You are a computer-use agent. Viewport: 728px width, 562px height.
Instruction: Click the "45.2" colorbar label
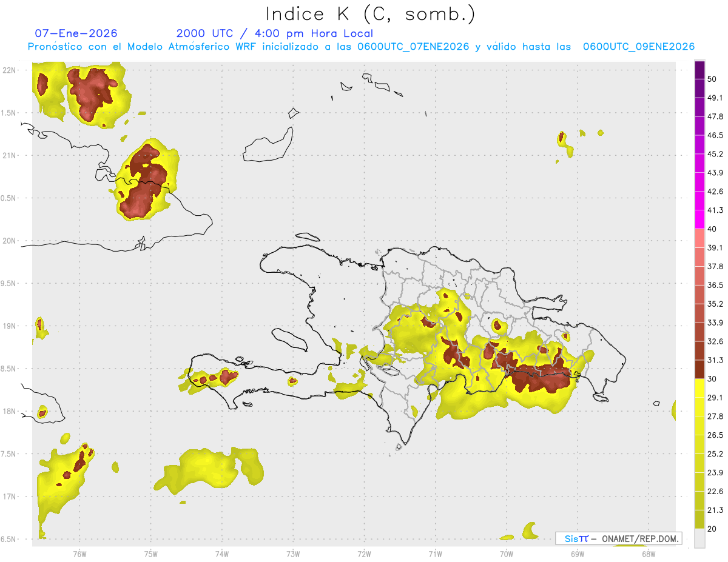(715, 154)
